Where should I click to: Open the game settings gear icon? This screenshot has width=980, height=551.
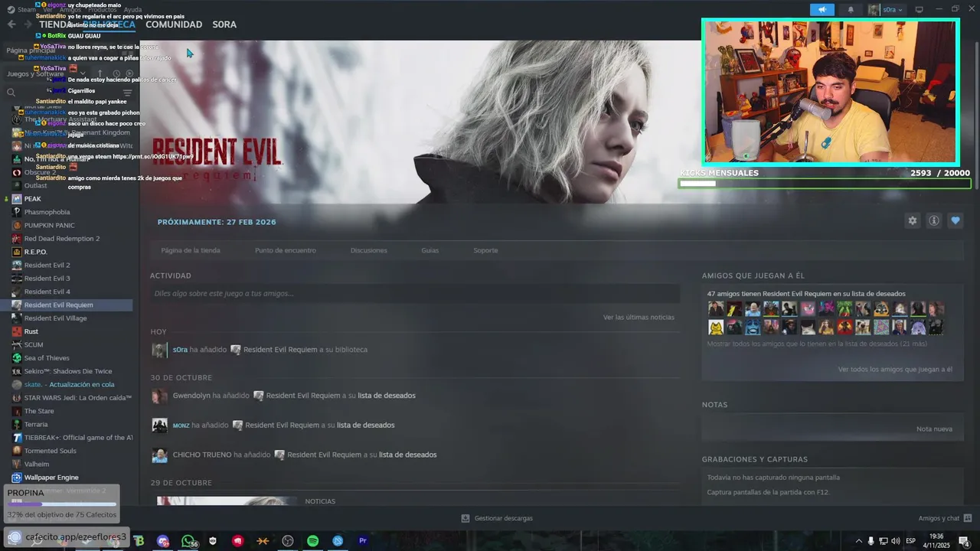pyautogui.click(x=912, y=220)
